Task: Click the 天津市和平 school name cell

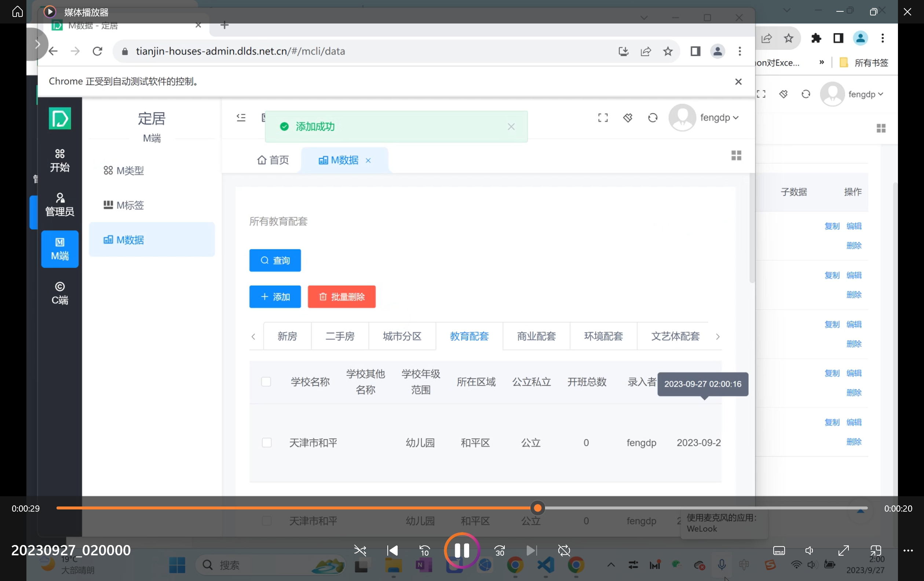Action: pyautogui.click(x=313, y=443)
